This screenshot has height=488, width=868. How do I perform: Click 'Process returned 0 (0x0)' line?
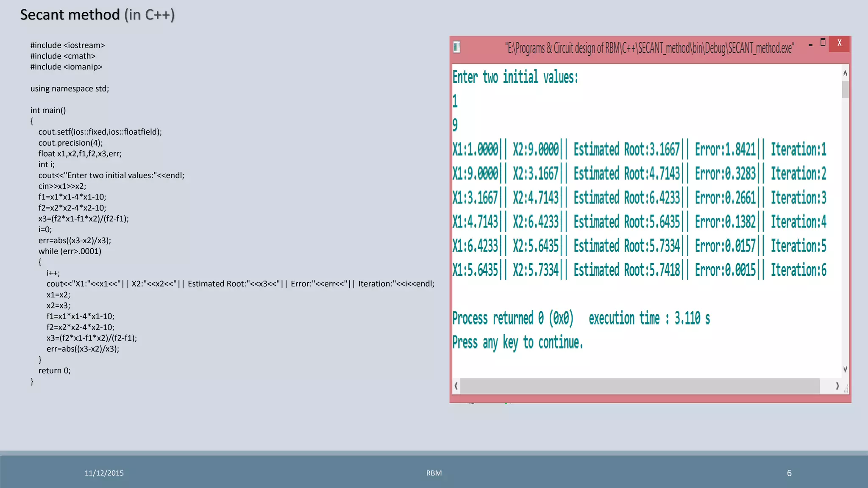click(x=581, y=319)
